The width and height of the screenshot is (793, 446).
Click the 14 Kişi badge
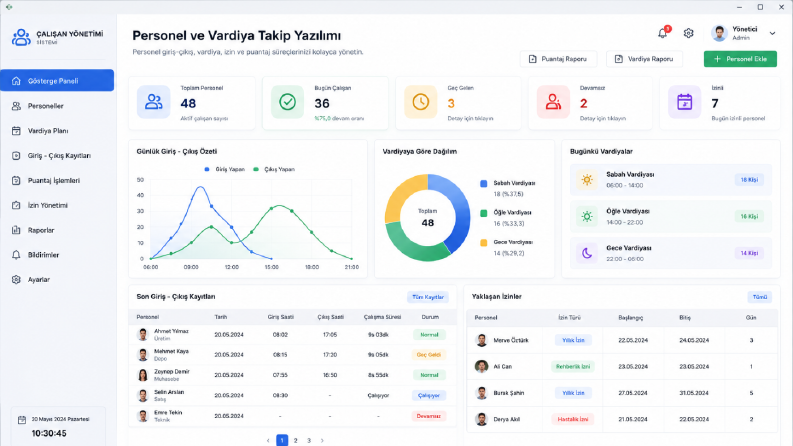click(749, 253)
